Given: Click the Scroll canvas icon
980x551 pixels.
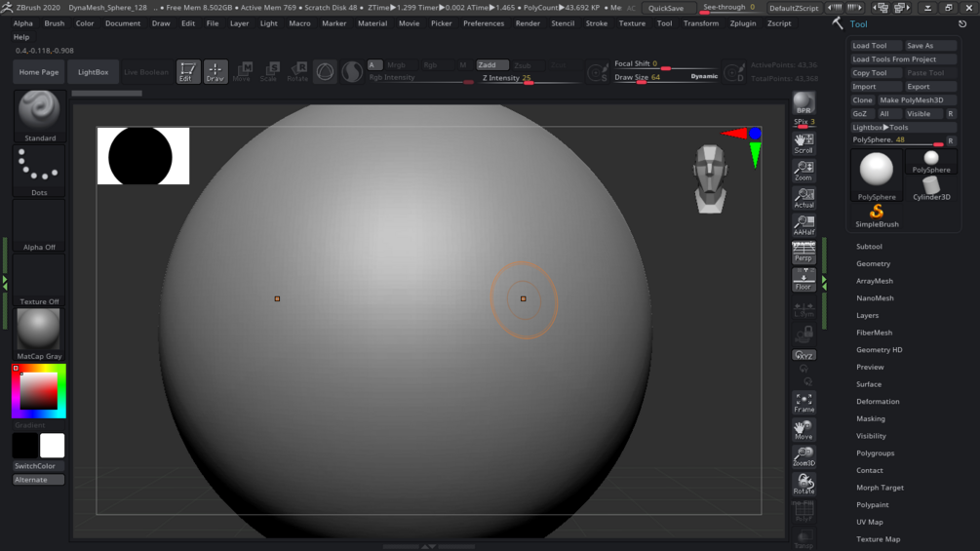Looking at the screenshot, I should click(804, 143).
